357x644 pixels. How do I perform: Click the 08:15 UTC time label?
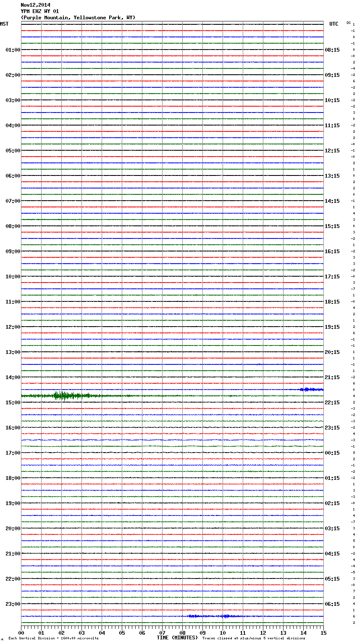tap(332, 50)
